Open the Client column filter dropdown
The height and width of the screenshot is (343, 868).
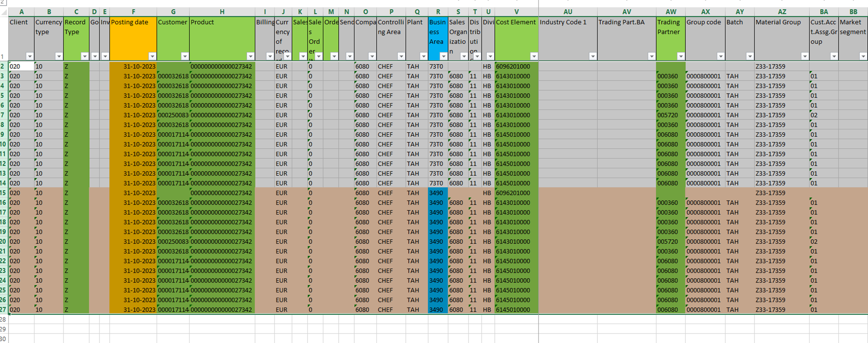click(30, 56)
